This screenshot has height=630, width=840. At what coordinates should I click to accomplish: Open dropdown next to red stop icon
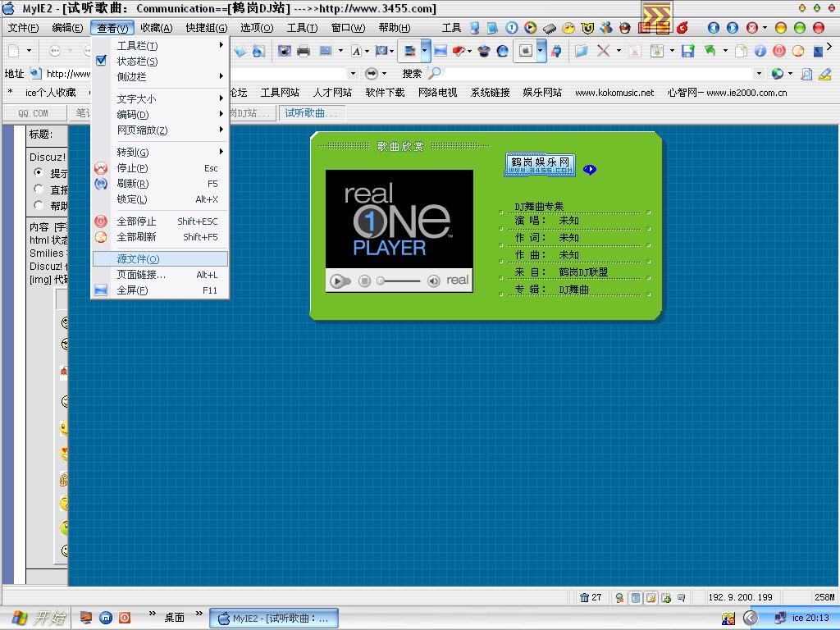(x=765, y=28)
